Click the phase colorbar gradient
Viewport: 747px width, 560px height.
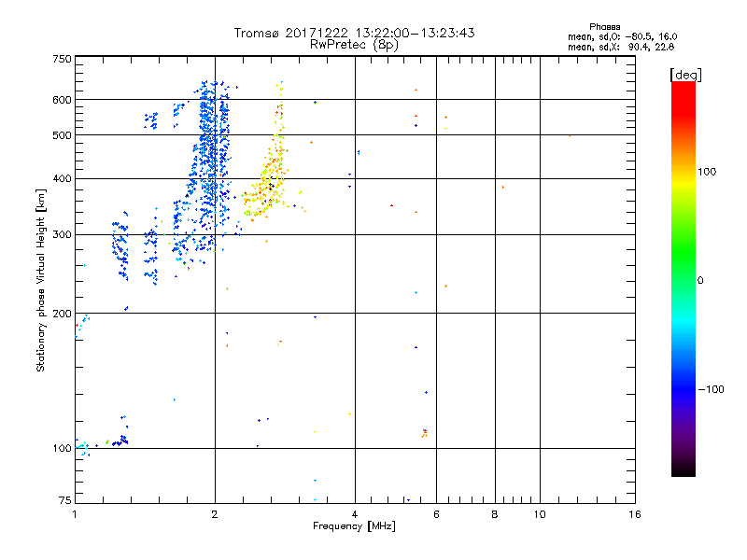click(684, 278)
